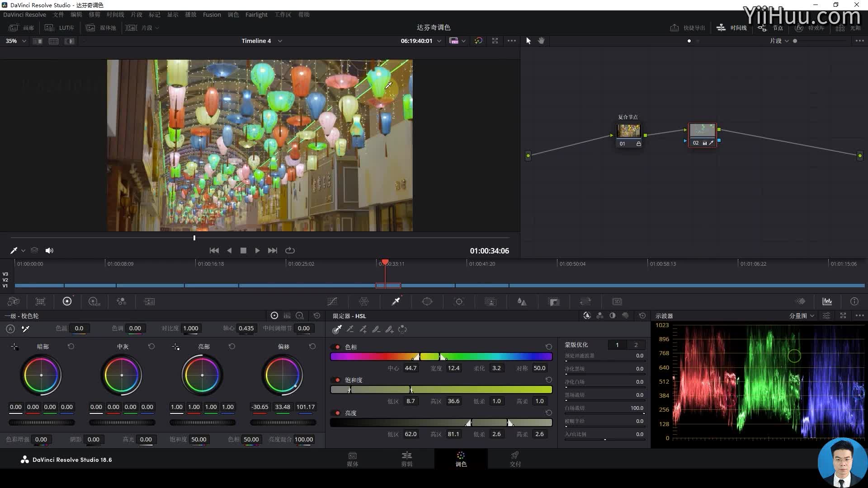Open the Curves palette icon

pos(332,301)
